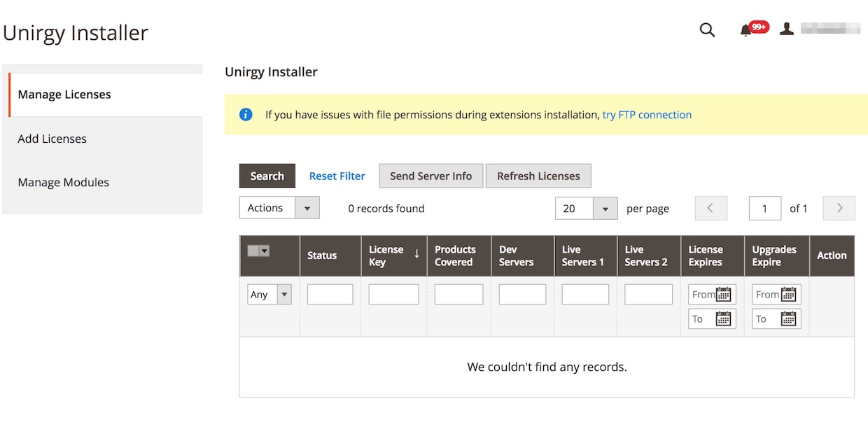The width and height of the screenshot is (868, 434).
Task: Open Upgrades Expire From calendar icon
Action: click(789, 294)
